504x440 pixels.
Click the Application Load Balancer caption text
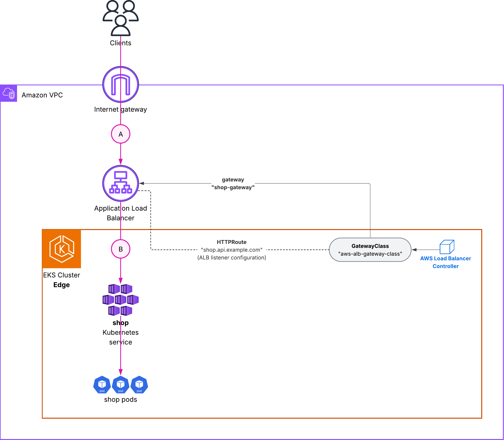[x=121, y=213]
